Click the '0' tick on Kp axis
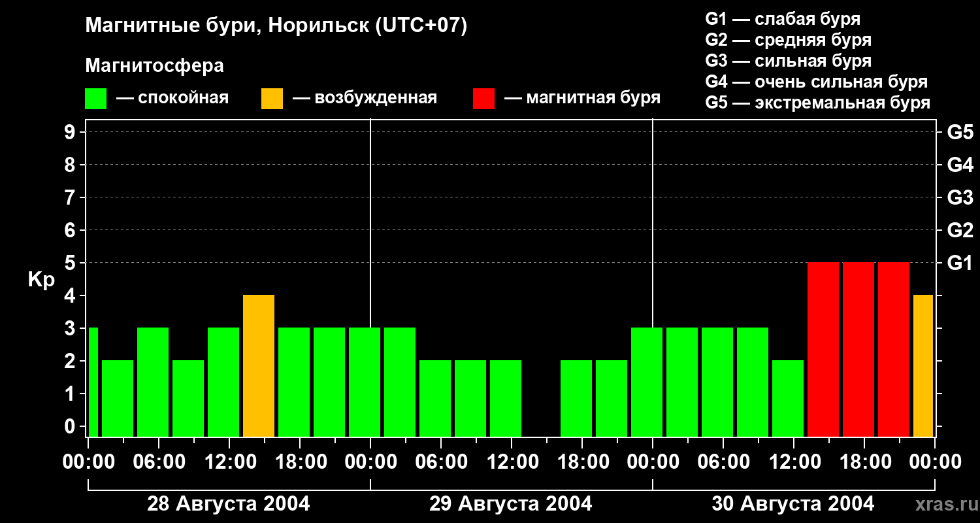980x523 pixels. pos(71,426)
